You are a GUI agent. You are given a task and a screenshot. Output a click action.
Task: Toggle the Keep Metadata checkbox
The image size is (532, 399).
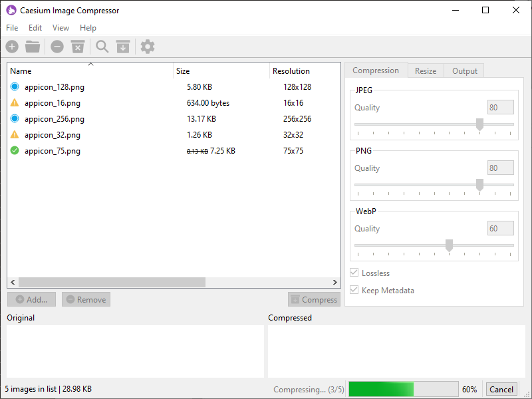354,291
